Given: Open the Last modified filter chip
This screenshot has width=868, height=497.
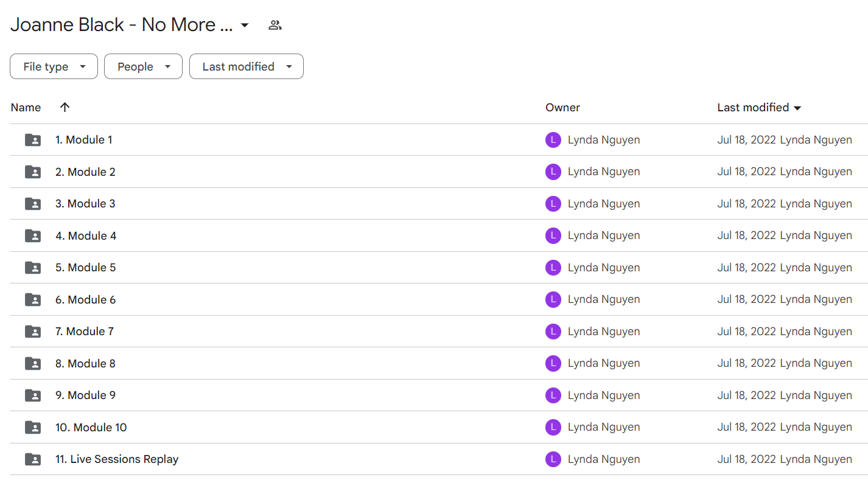Looking at the screenshot, I should tap(247, 66).
